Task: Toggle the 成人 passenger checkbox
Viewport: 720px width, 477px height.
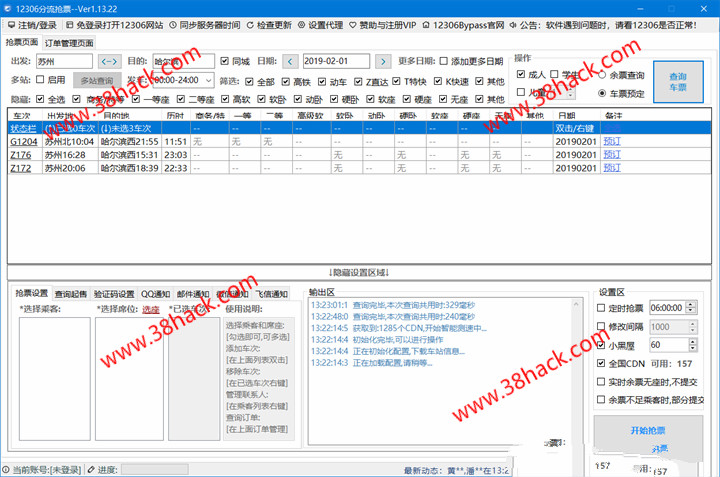Action: 521,74
